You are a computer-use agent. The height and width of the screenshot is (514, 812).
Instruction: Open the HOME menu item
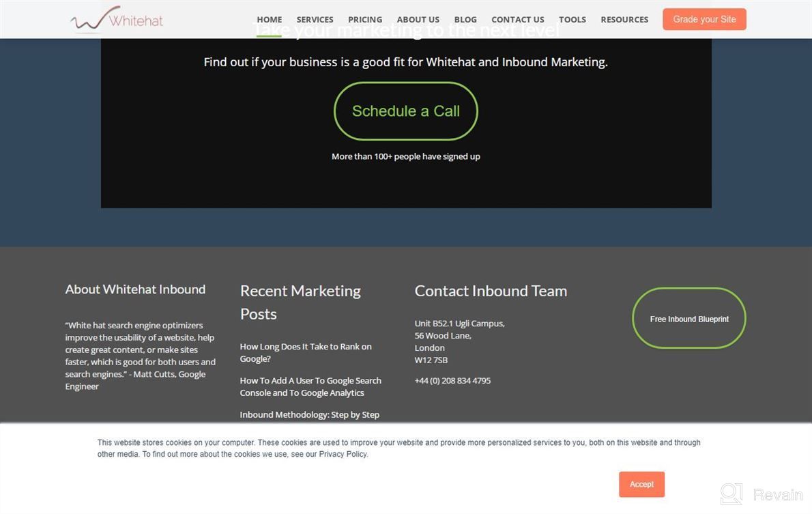(270, 20)
